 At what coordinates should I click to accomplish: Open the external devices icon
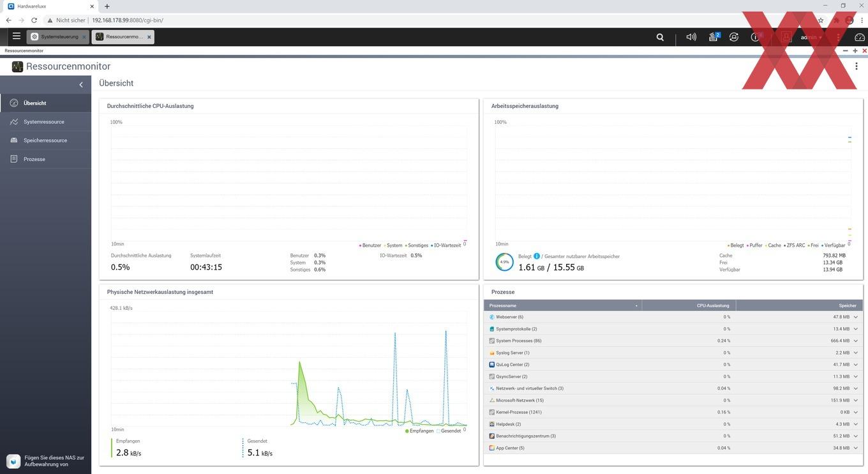tap(734, 37)
